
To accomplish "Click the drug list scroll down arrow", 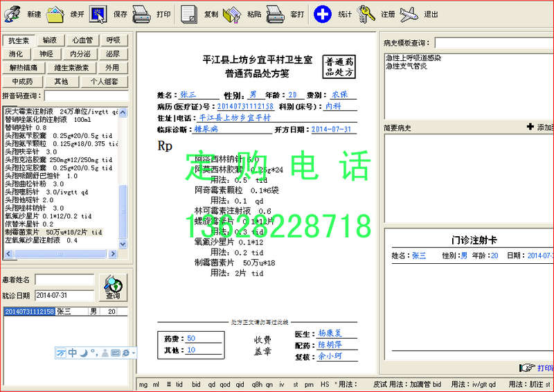I will (x=123, y=244).
